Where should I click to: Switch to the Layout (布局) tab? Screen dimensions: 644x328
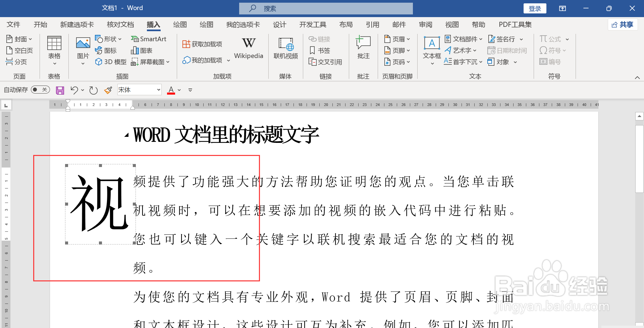pos(346,24)
